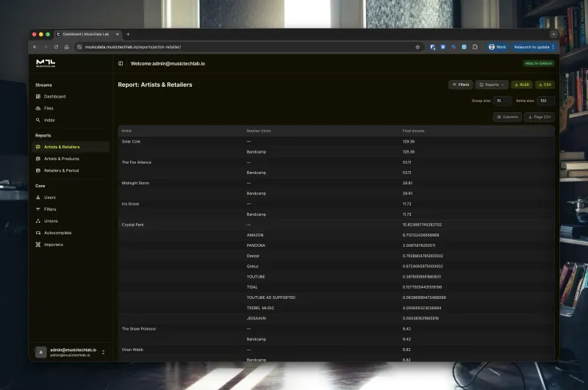588x390 pixels.
Task: Open Dashboard from Streams section
Action: (54, 96)
